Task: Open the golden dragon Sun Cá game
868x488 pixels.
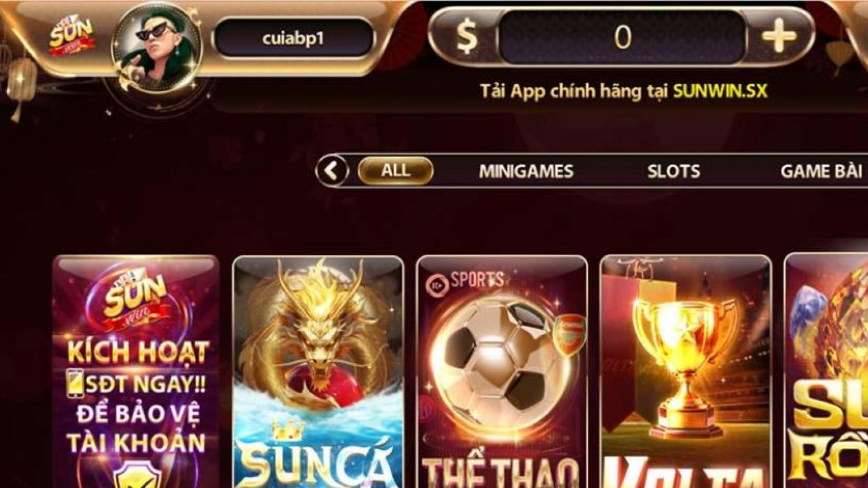Action: pos(318,372)
